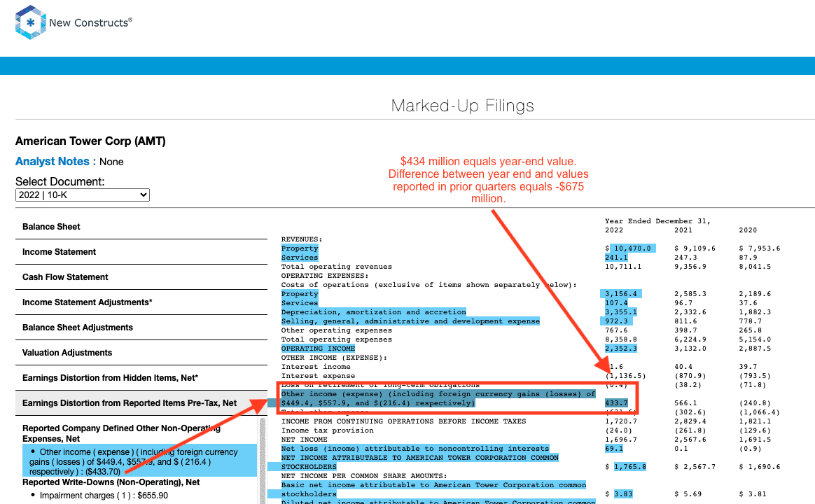815x504 pixels.
Task: Click Net loss attributable to noncontrolling interests line
Action: [415, 449]
